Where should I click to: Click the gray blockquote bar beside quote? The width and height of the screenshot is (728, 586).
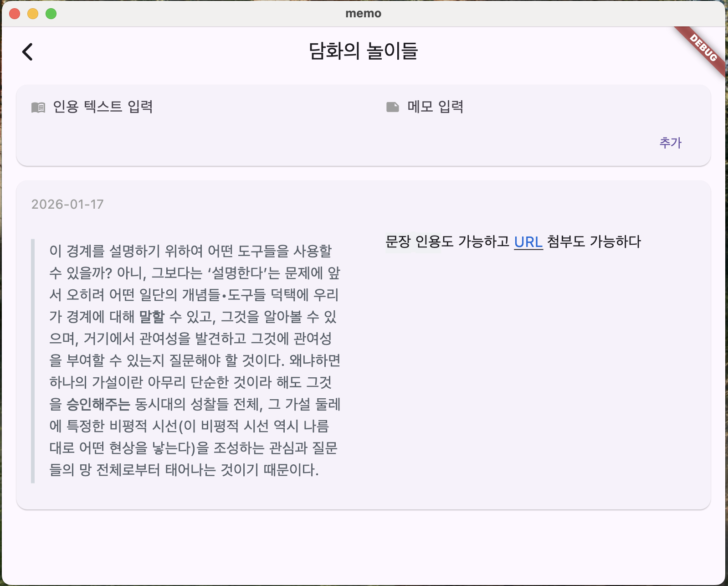tap(33, 360)
